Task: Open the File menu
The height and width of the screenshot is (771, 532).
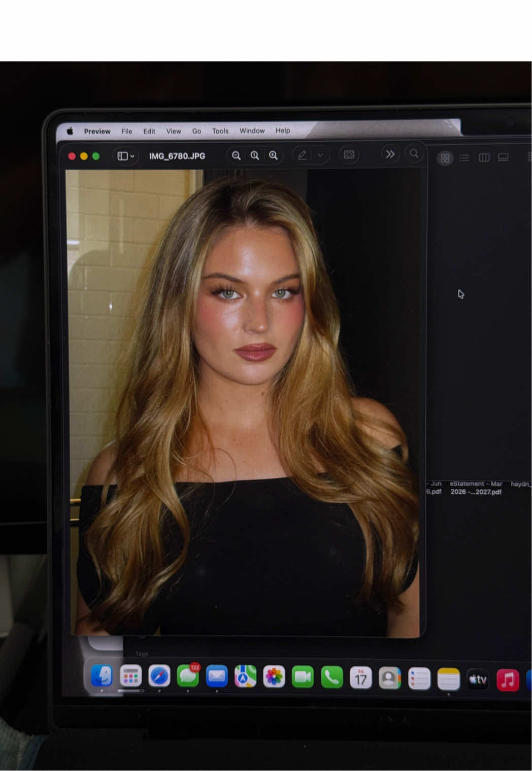Action: tap(127, 131)
